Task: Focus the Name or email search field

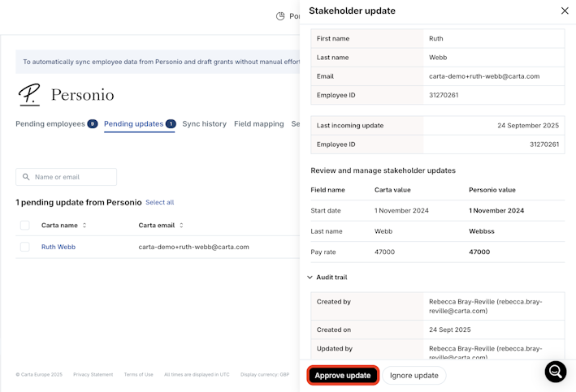Action: tap(73, 177)
